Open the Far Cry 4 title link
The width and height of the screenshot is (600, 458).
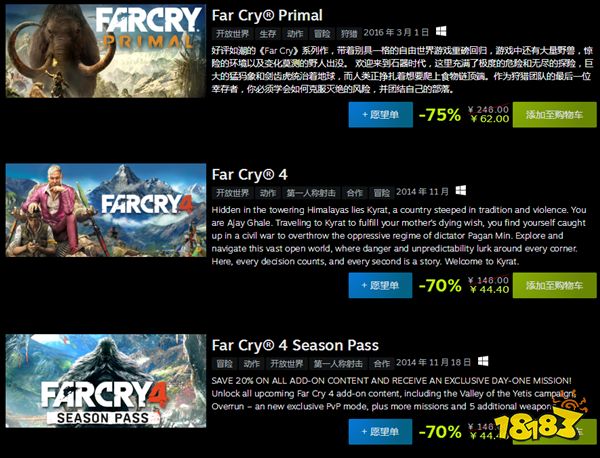tap(248, 172)
